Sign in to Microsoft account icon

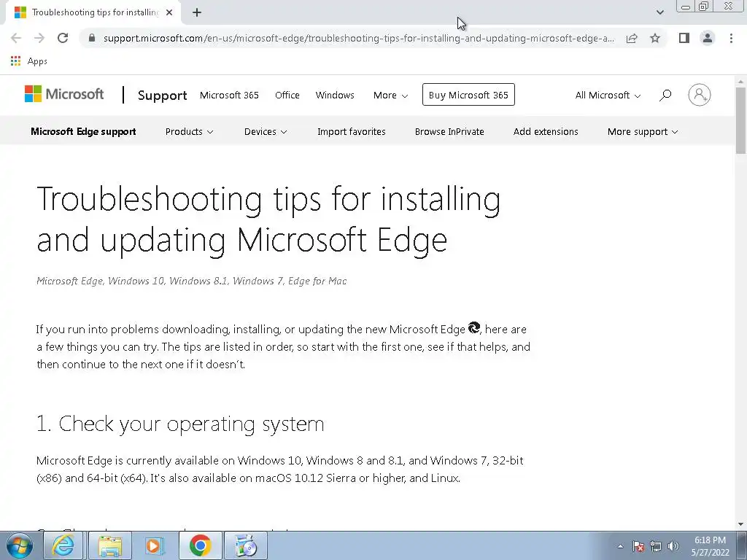click(x=700, y=95)
